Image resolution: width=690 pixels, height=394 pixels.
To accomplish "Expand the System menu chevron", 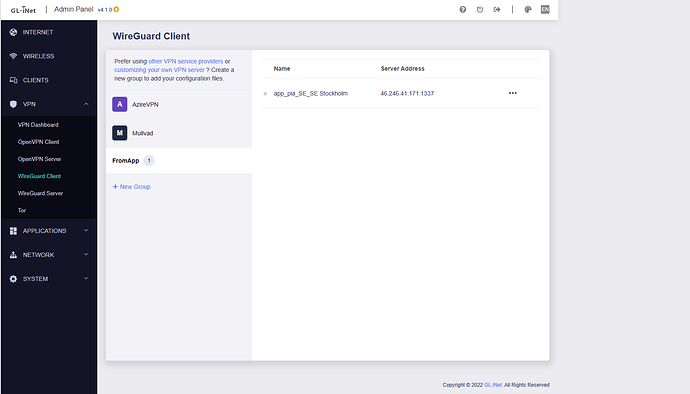I will 86,278.
